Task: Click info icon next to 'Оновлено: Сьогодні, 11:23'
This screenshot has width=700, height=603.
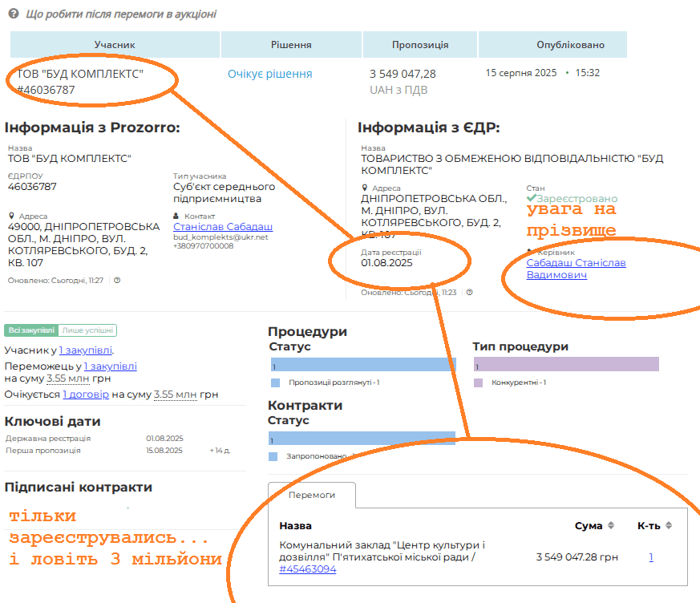Action: coord(469,293)
